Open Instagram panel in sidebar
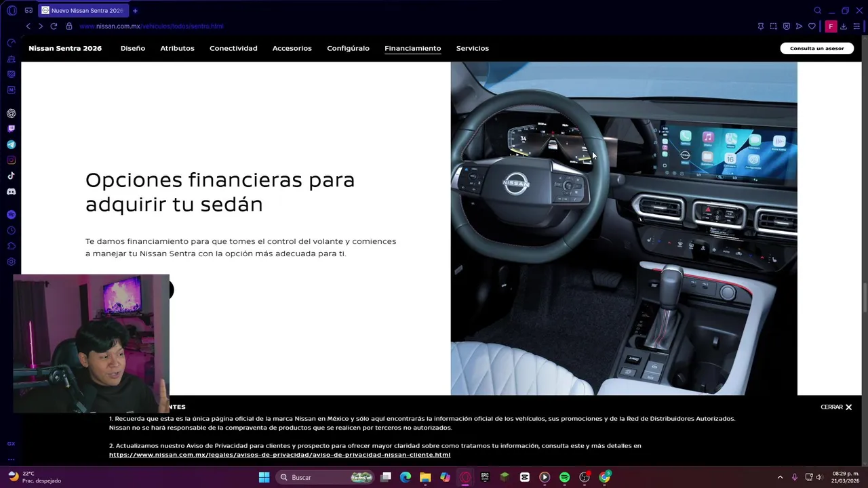 click(x=12, y=160)
